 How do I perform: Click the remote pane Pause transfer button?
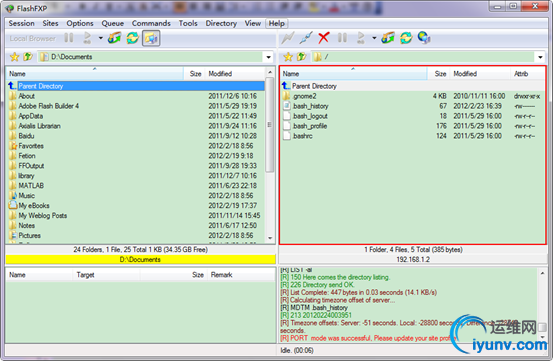[342, 38]
